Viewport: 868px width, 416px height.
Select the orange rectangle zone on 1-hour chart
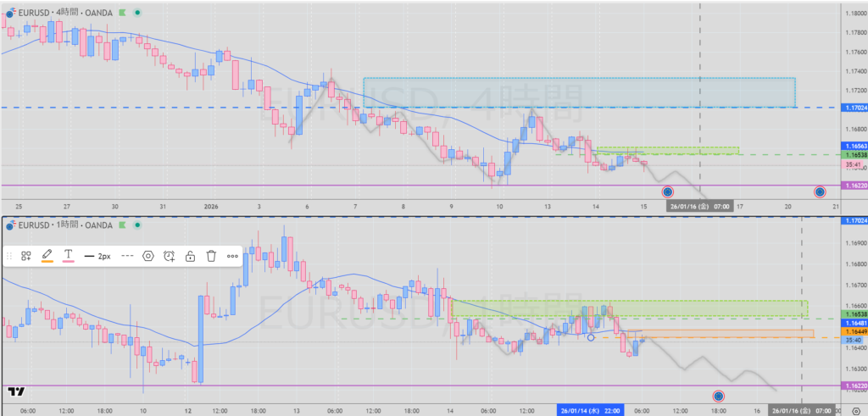[729, 334]
